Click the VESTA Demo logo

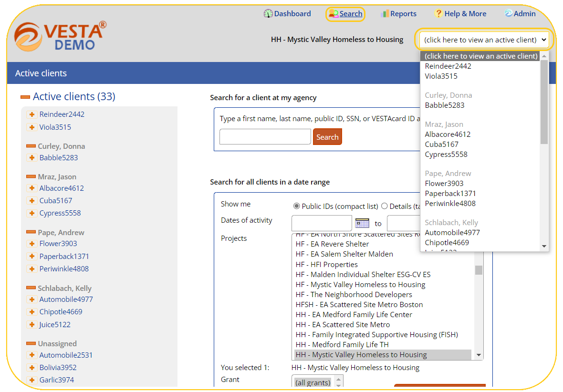click(x=60, y=36)
